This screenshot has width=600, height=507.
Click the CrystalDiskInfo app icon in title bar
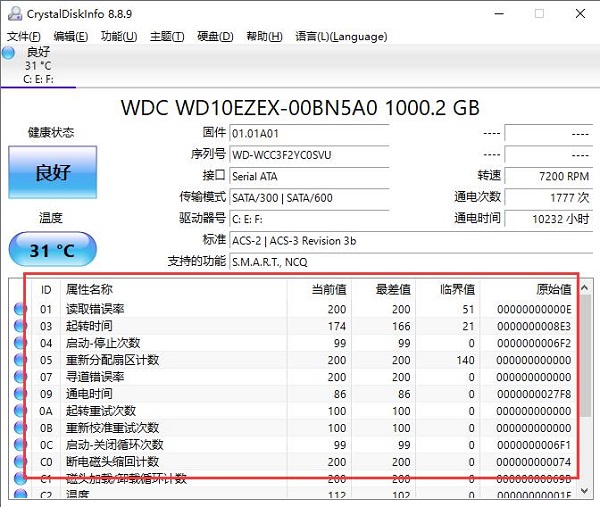coord(15,14)
